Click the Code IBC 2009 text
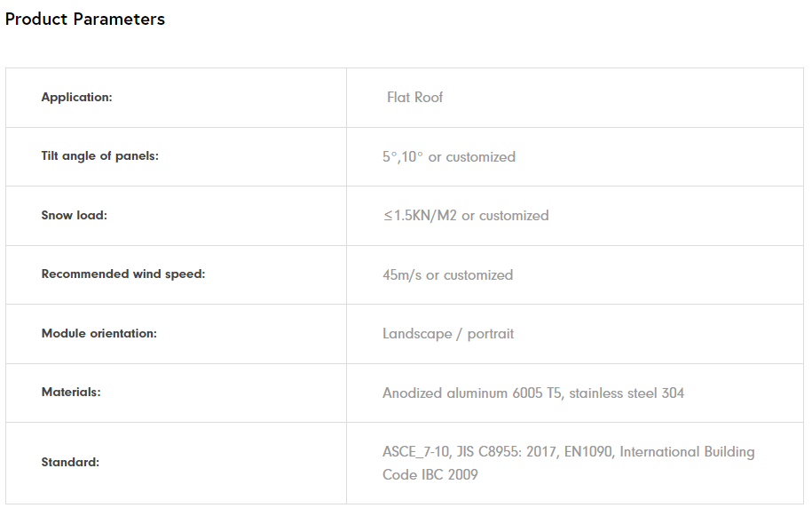The image size is (812, 532). click(x=430, y=474)
